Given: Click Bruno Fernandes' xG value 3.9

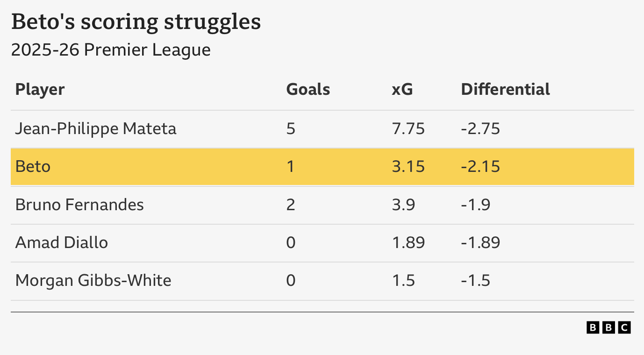Looking at the screenshot, I should pyautogui.click(x=403, y=205).
